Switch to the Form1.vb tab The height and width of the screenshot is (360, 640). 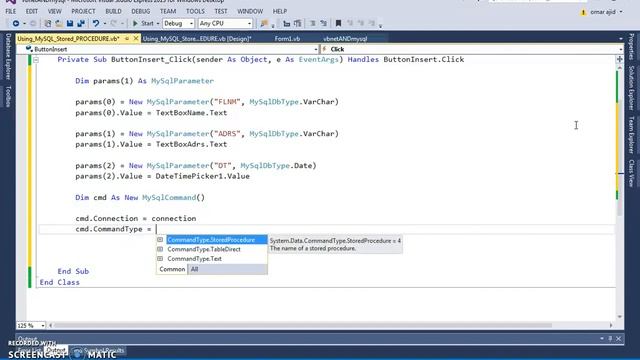pyautogui.click(x=287, y=39)
